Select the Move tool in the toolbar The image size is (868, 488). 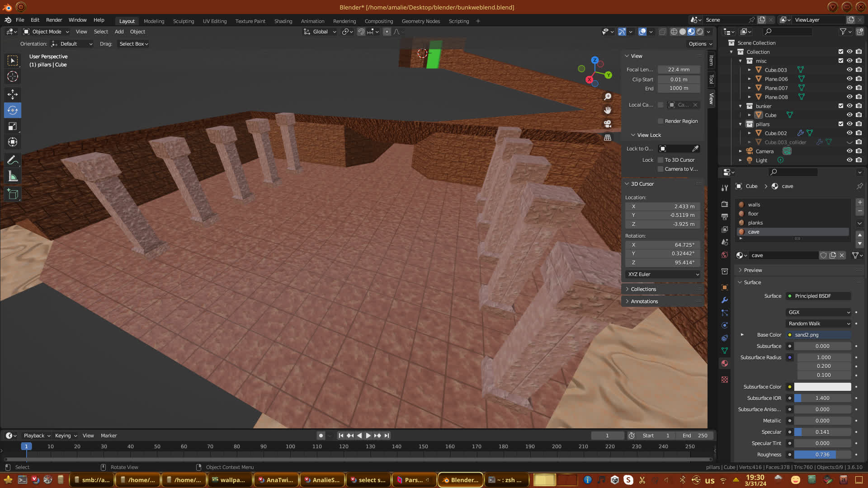click(13, 94)
